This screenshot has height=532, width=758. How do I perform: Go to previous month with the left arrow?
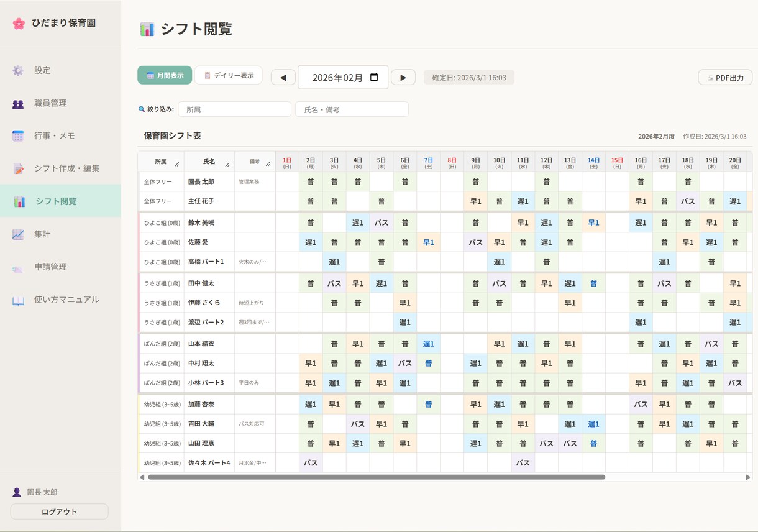[283, 78]
